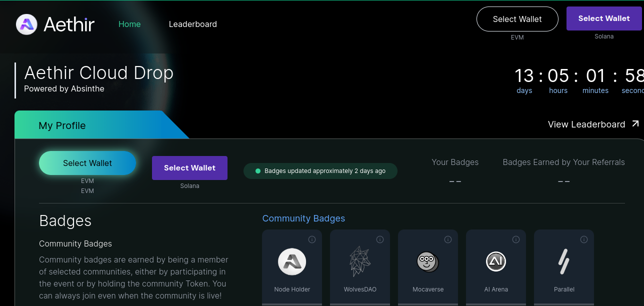The height and width of the screenshot is (306, 644).
Task: Open the AI Arena badge icon
Action: (496, 261)
